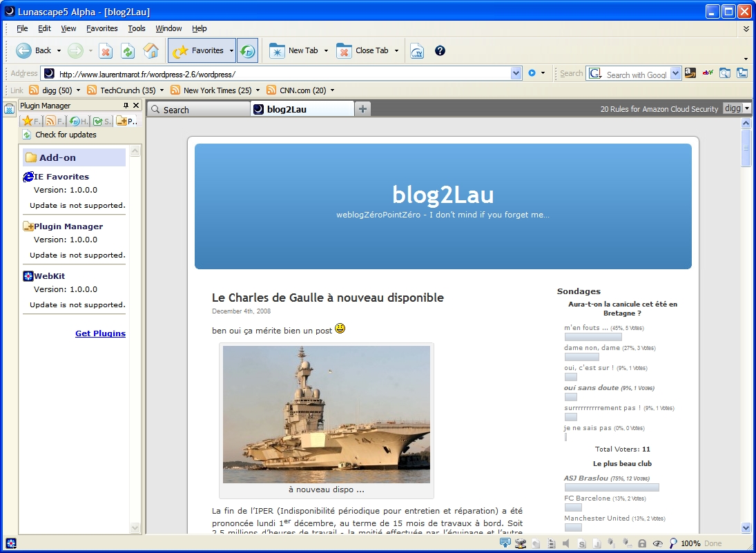Open the View menu
Image resolution: width=756 pixels, height=553 pixels.
(68, 28)
